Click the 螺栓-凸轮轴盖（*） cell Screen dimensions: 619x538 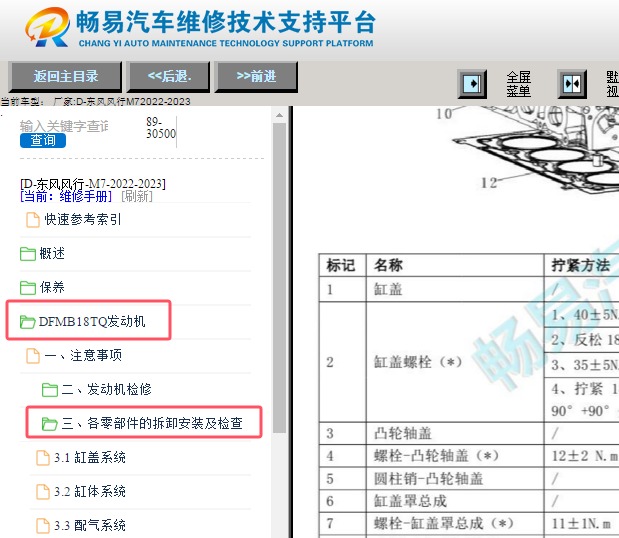[455, 456]
